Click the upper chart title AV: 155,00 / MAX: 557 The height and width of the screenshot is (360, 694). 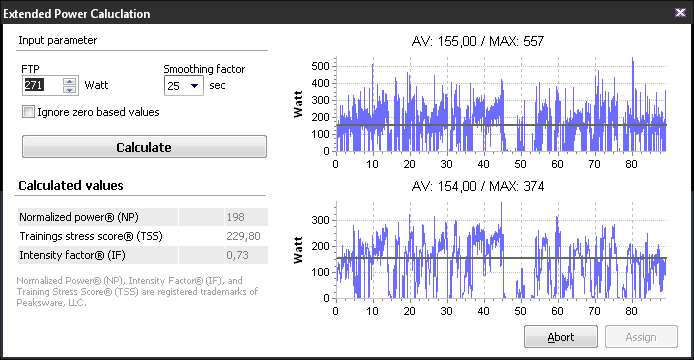pyautogui.click(x=478, y=41)
